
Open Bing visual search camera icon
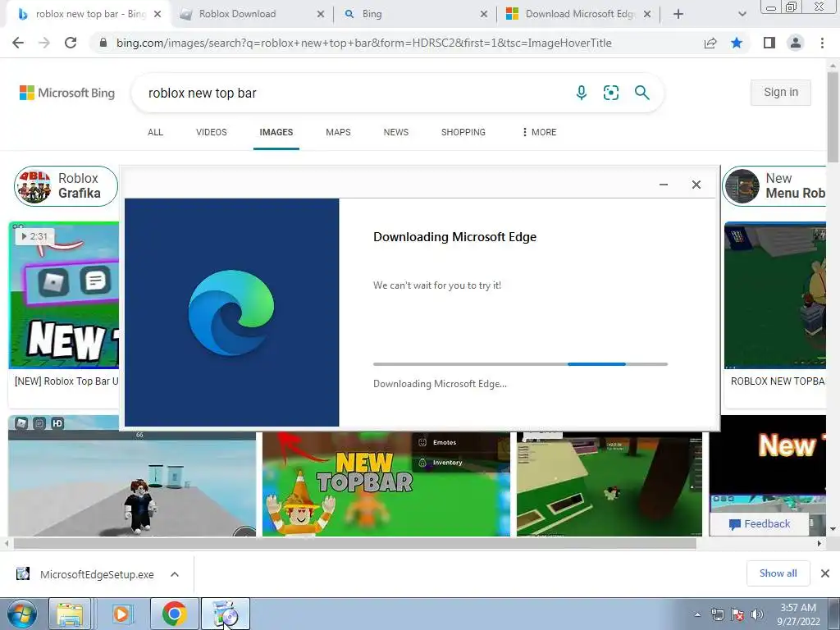(x=611, y=93)
